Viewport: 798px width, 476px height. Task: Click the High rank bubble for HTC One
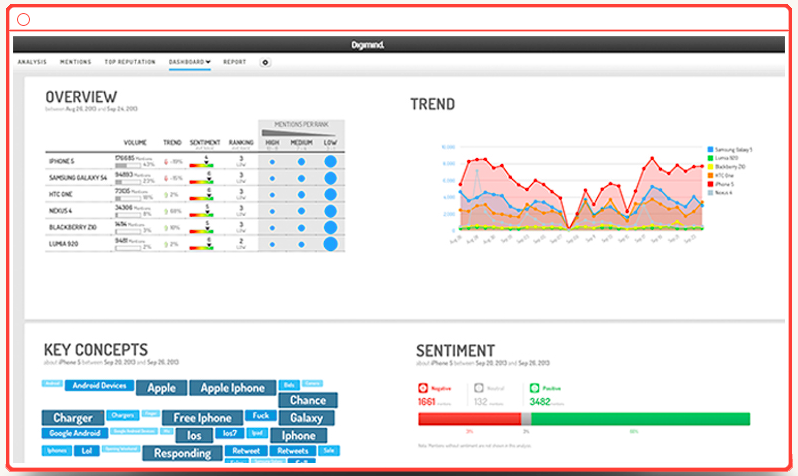(272, 194)
